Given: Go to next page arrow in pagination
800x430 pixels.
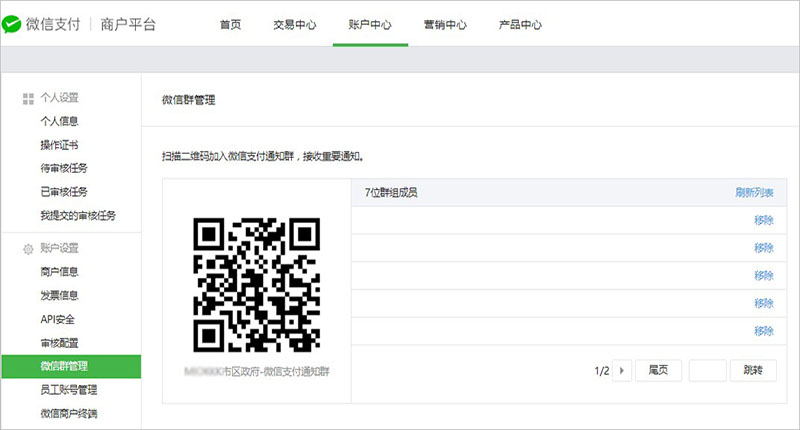Looking at the screenshot, I should (x=622, y=370).
